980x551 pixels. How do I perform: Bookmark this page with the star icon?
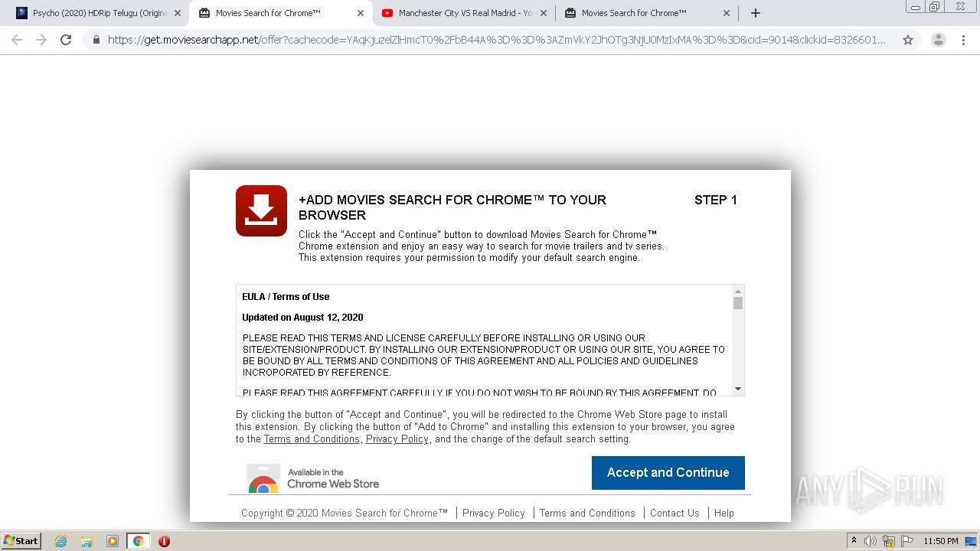click(908, 40)
